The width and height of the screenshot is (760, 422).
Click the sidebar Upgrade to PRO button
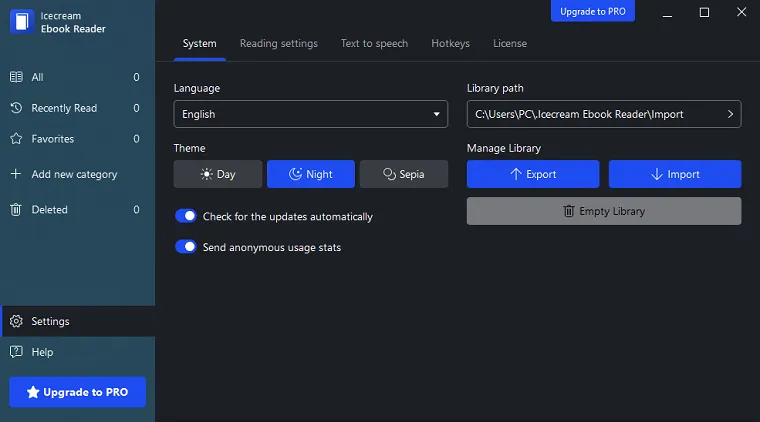pos(78,392)
